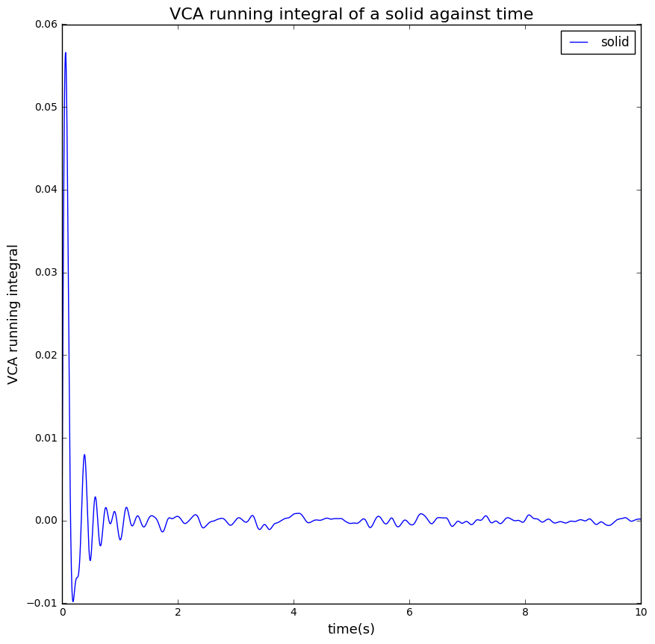Click the x-axis tick label 0
Viewport: 655px width, 644px height.
[63, 613]
